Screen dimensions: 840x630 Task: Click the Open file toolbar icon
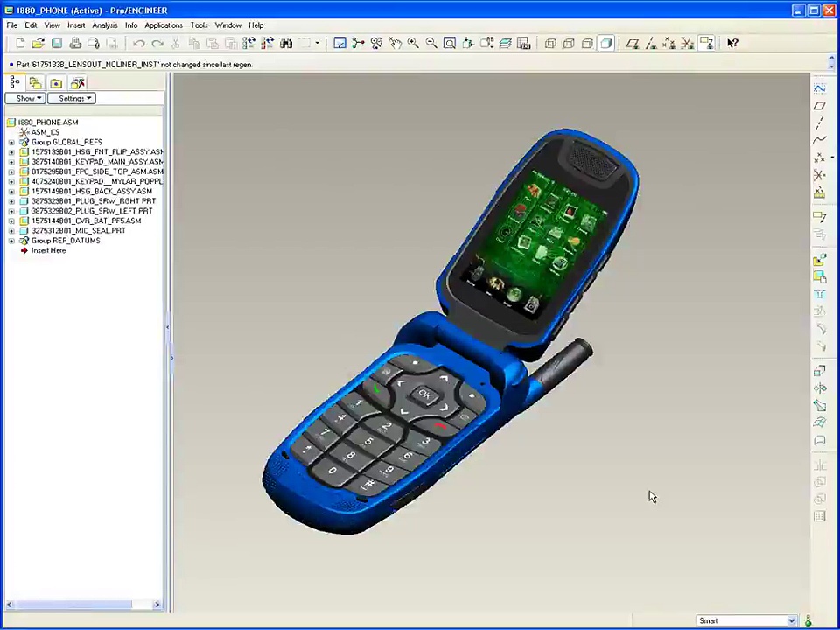point(38,43)
